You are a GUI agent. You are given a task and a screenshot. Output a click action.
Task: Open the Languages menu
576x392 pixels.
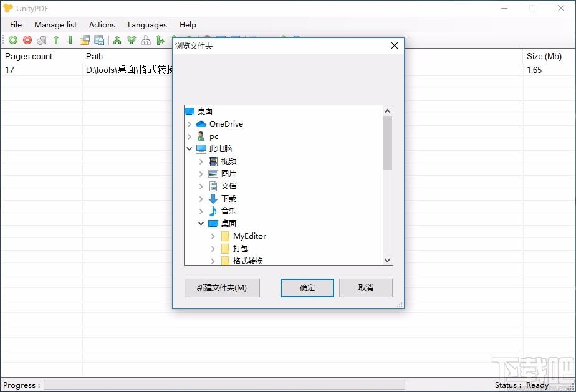pyautogui.click(x=147, y=25)
